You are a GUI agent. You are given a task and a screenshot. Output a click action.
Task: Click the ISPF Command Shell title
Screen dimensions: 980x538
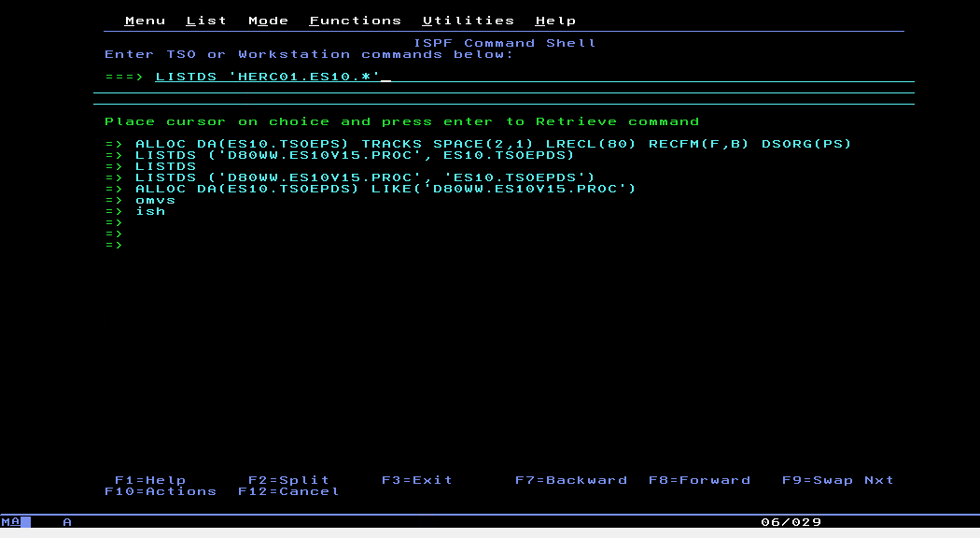point(505,43)
